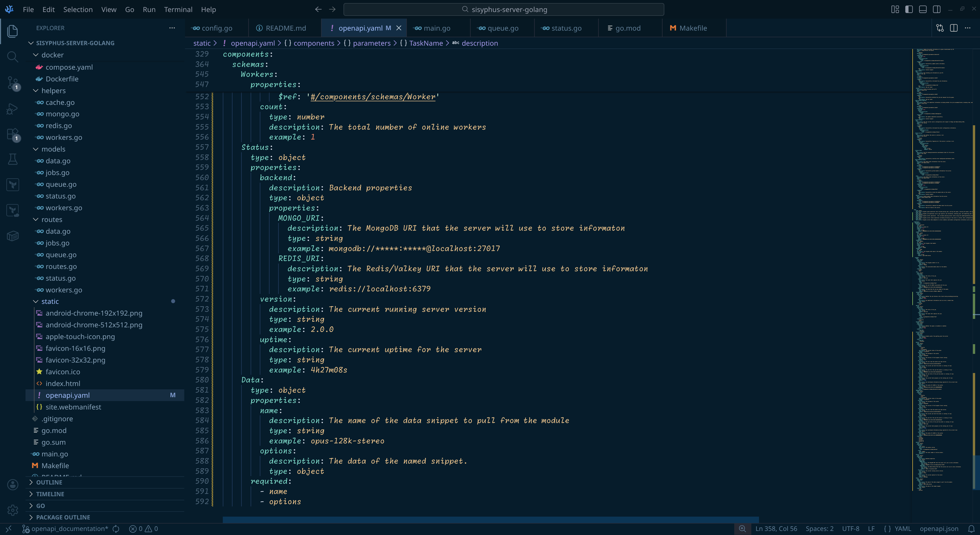Screen dimensions: 980x535
Task: Switch to the main.go tab
Action: click(x=437, y=28)
